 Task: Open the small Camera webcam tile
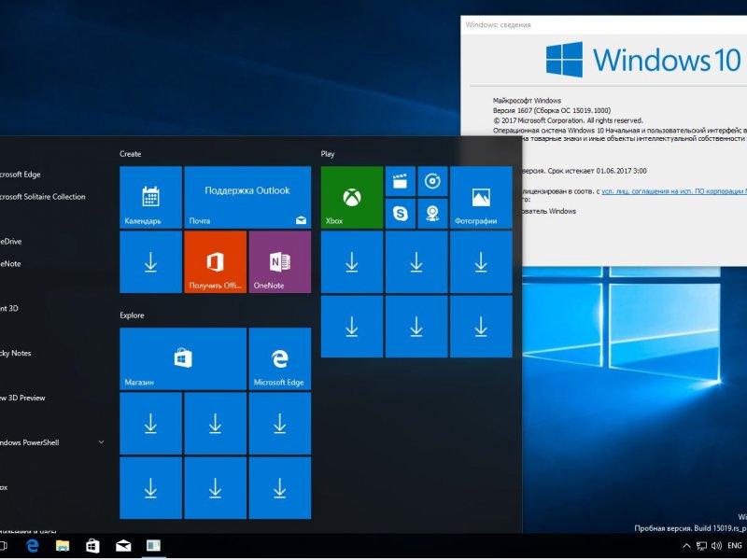[x=432, y=214]
